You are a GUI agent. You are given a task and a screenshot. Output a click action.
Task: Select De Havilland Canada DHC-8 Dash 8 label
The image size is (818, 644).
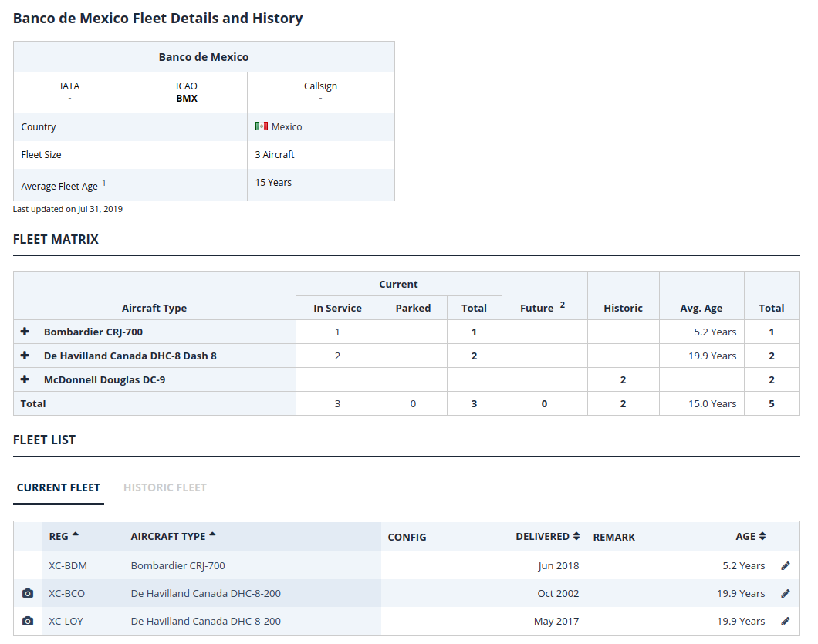pyautogui.click(x=130, y=356)
